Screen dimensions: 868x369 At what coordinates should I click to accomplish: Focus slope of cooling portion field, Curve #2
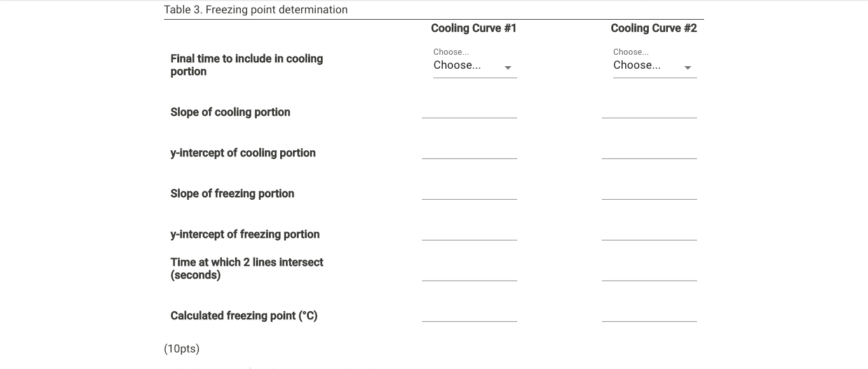point(649,111)
